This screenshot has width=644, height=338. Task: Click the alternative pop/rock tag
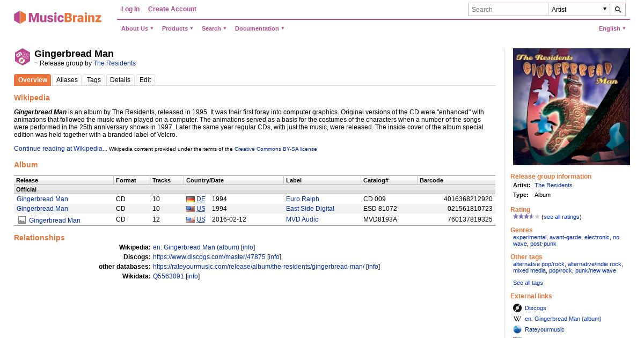coord(539,264)
